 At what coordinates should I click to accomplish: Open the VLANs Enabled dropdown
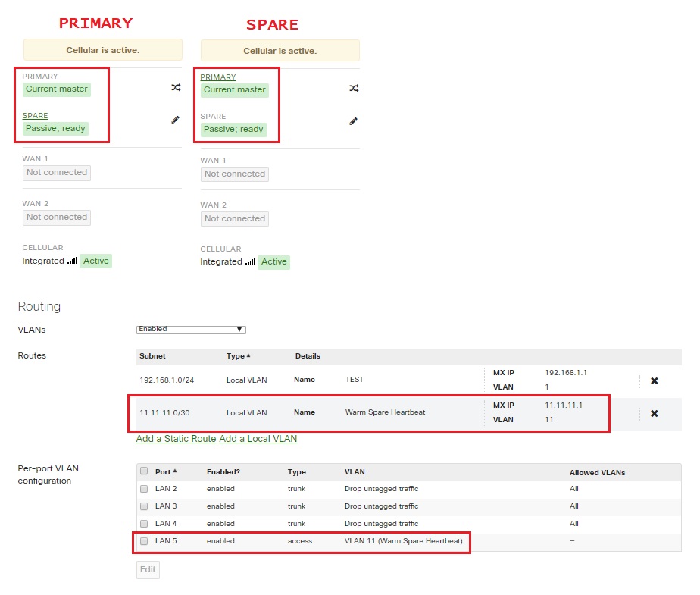(x=190, y=329)
